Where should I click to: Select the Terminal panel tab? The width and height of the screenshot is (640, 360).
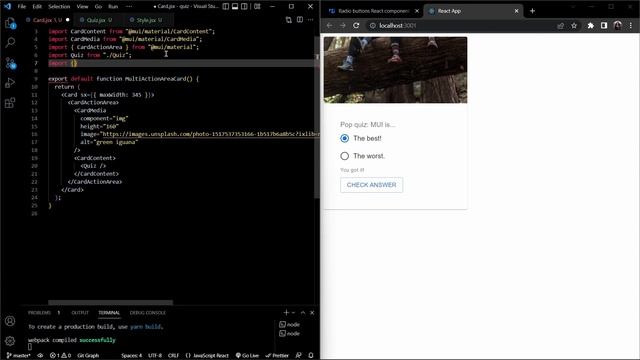point(109,313)
